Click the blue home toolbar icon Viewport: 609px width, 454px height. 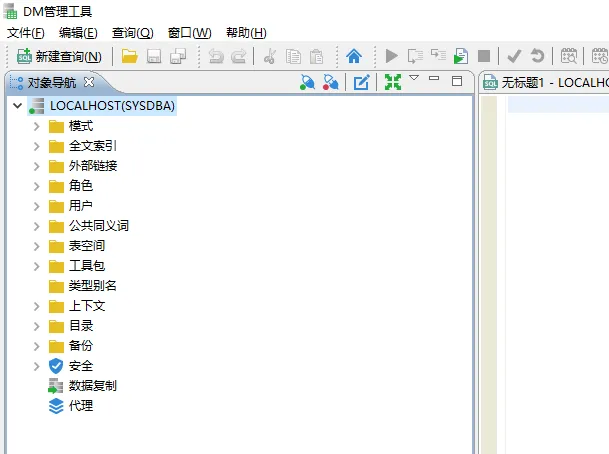tap(354, 56)
